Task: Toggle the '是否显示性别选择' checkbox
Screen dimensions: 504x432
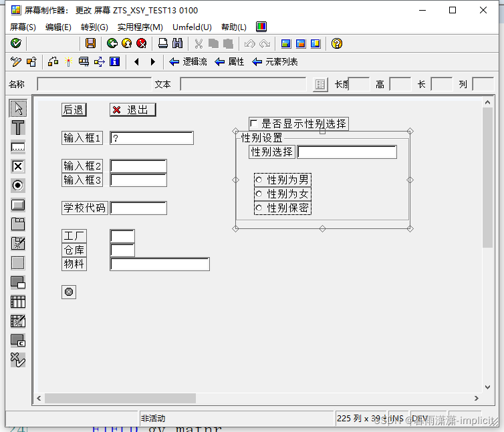Action: pos(254,124)
